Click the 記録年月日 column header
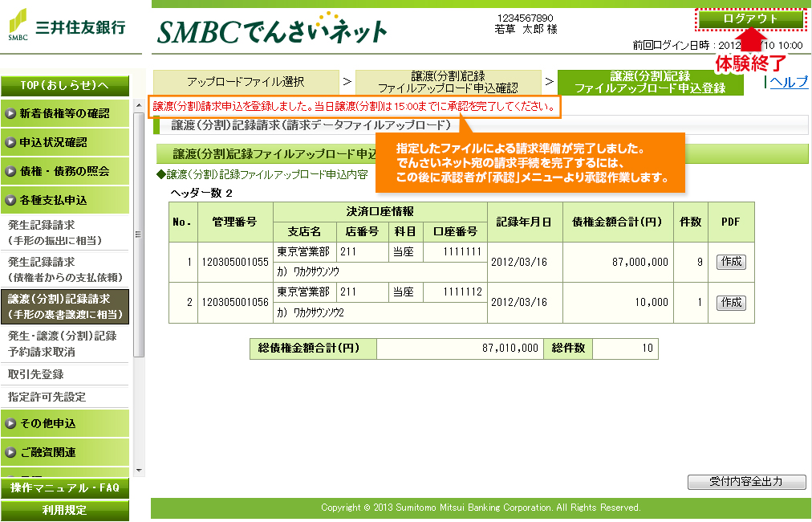The width and height of the screenshot is (812, 522). coord(525,222)
